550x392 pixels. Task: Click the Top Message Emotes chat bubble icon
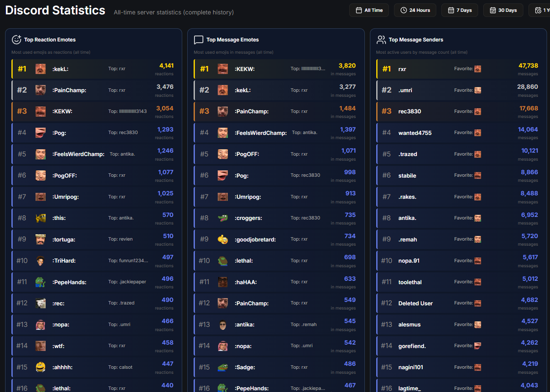(199, 40)
